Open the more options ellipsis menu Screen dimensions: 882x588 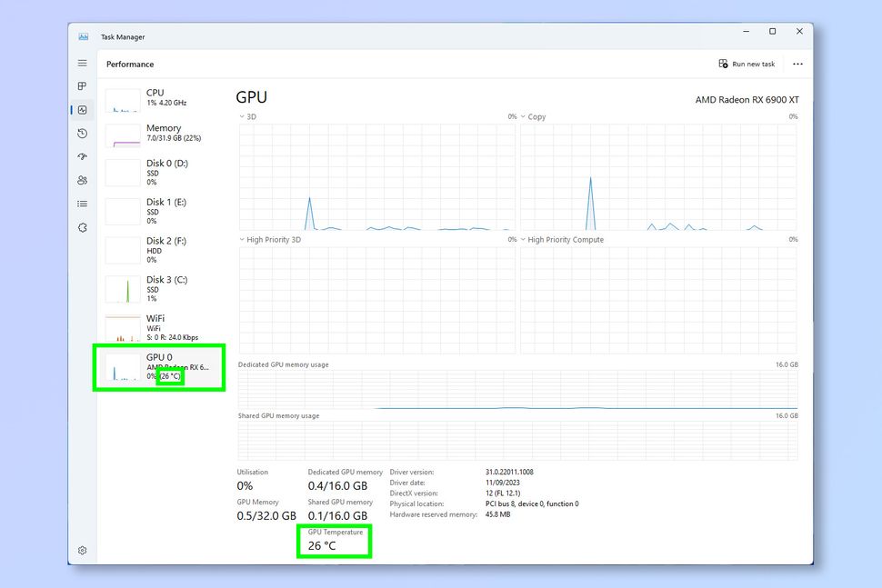point(797,64)
